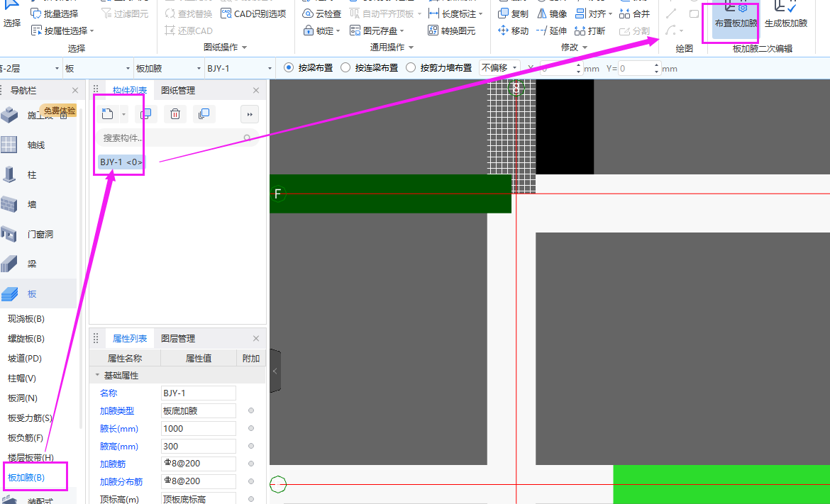Pick the 打断 break tool
Image resolution: width=830 pixels, height=504 pixels.
pos(590,30)
